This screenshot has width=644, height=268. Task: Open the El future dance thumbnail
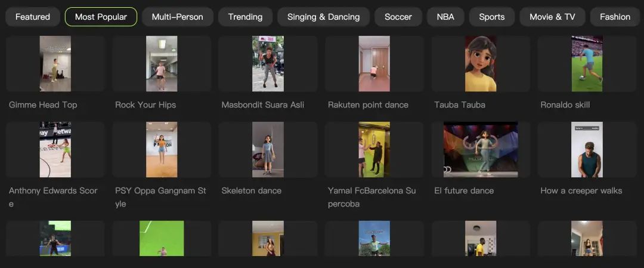(x=481, y=150)
